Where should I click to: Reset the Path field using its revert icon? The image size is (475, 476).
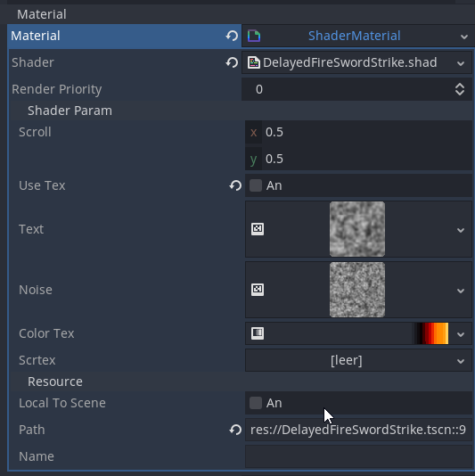click(x=235, y=430)
